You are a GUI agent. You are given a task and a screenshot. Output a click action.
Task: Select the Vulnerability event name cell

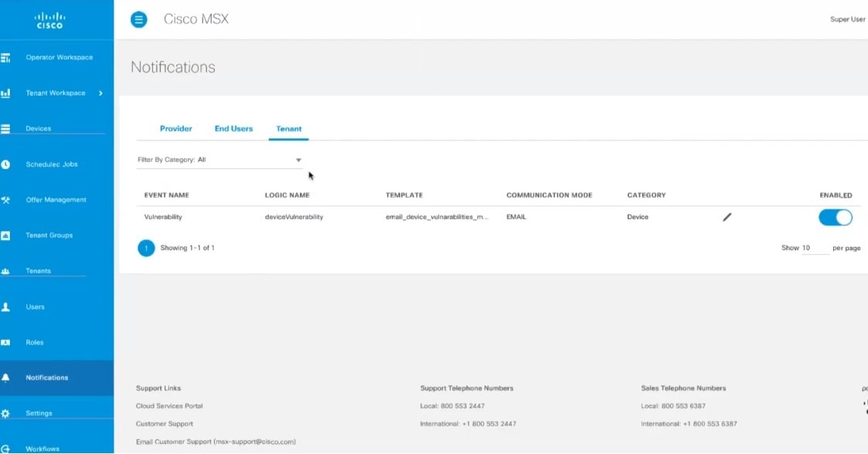coord(163,217)
